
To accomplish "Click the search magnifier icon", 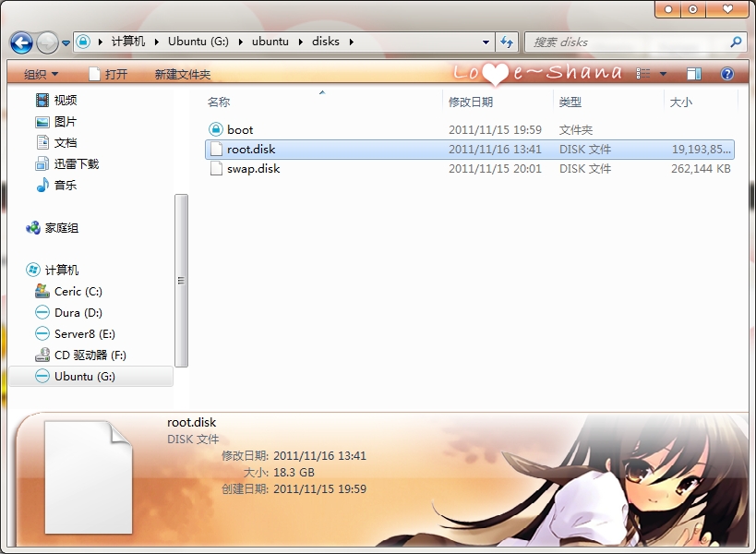I will [x=736, y=42].
